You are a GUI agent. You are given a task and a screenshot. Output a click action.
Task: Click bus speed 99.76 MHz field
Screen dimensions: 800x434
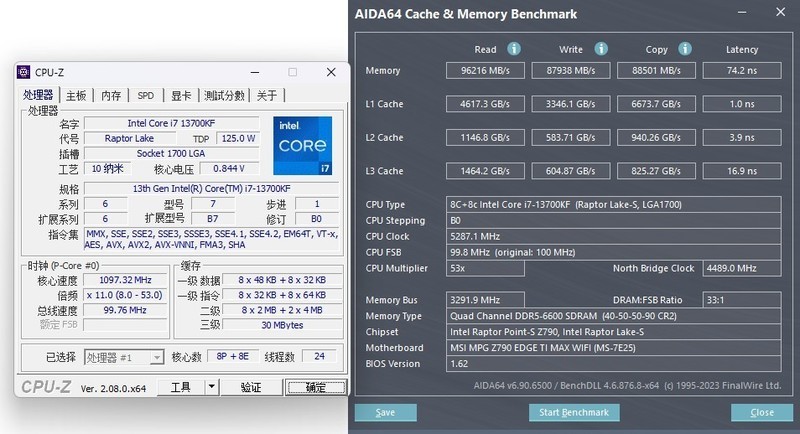125,310
